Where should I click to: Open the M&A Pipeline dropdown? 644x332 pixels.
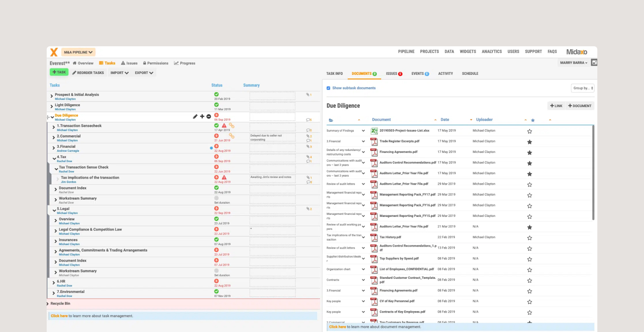click(x=78, y=52)
